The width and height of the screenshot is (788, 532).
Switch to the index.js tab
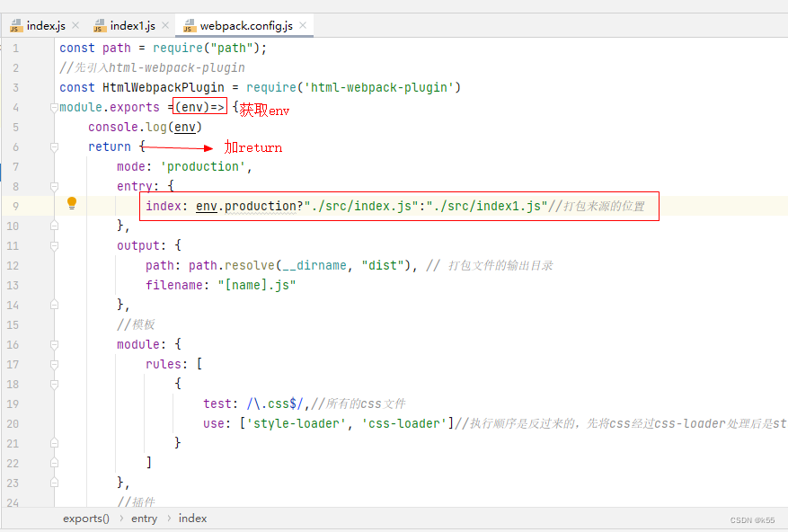pyautogui.click(x=46, y=26)
